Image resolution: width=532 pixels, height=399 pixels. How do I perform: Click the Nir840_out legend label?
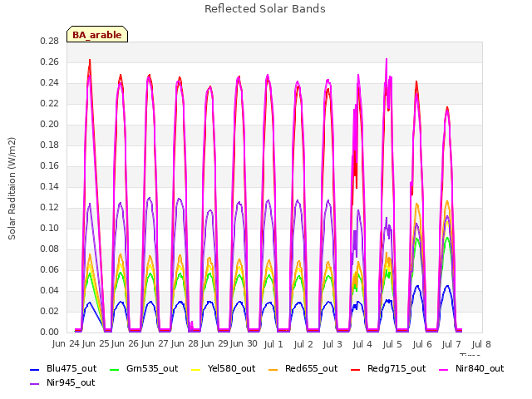480,368
